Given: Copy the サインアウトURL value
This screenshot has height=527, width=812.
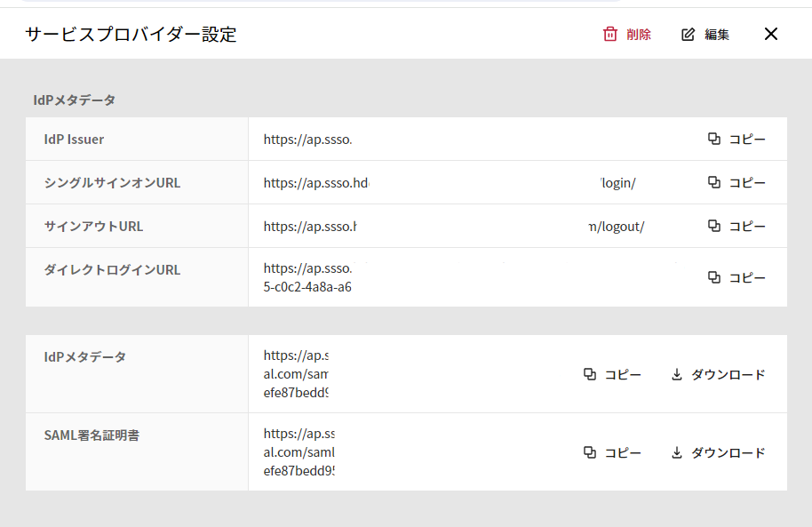Looking at the screenshot, I should [736, 226].
